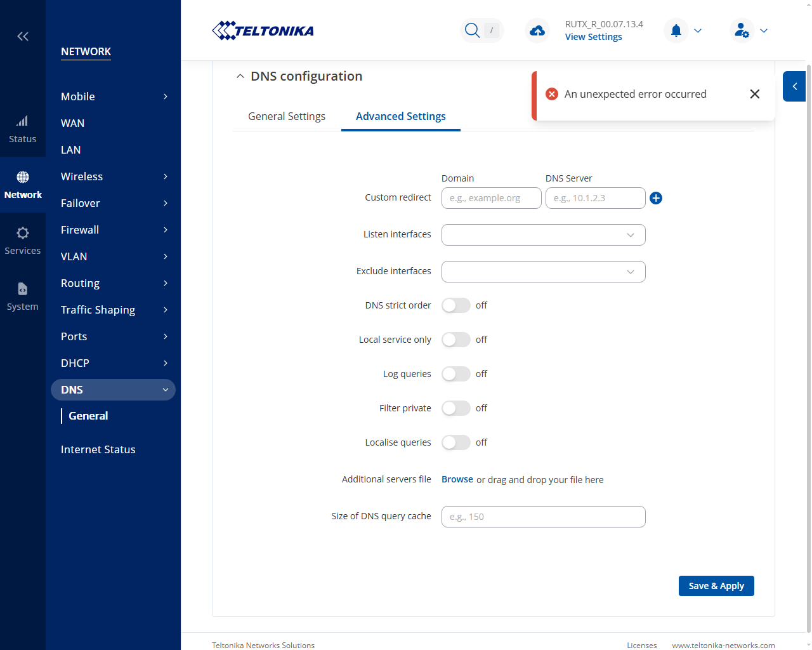Open WAN menu item
The height and width of the screenshot is (650, 812).
tap(73, 123)
